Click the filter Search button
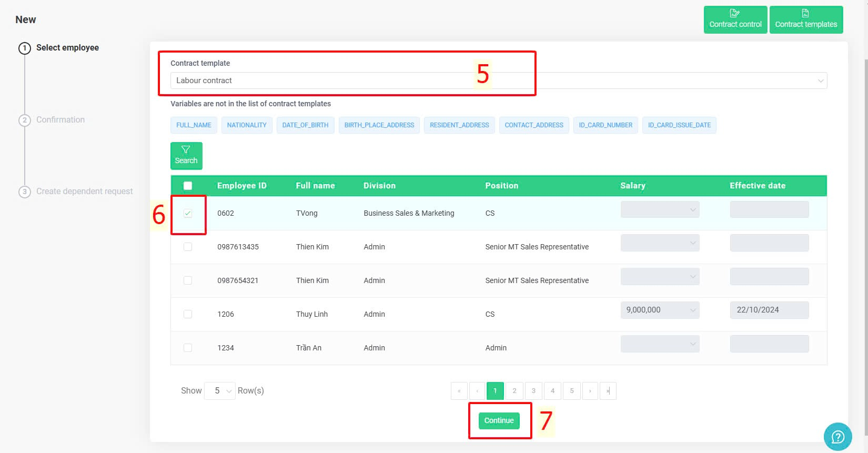 coord(186,156)
